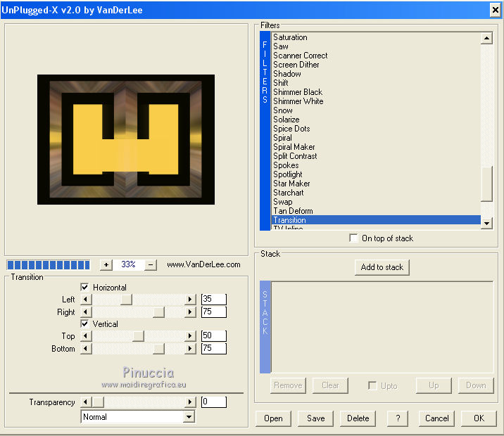Click the Right value input field
The width and height of the screenshot is (504, 436).
[x=214, y=312]
